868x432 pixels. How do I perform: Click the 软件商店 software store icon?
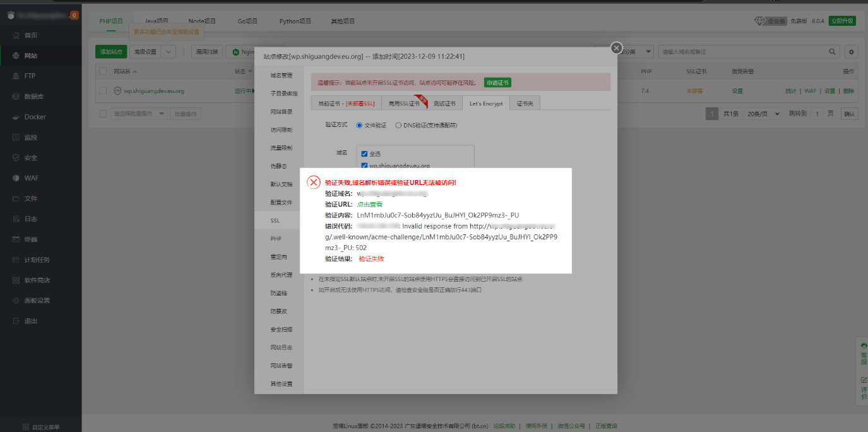17,280
